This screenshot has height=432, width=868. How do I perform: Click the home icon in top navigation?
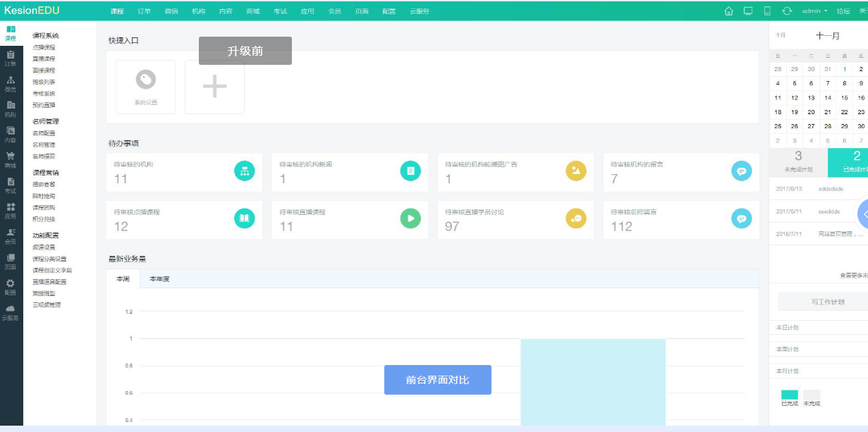(731, 11)
